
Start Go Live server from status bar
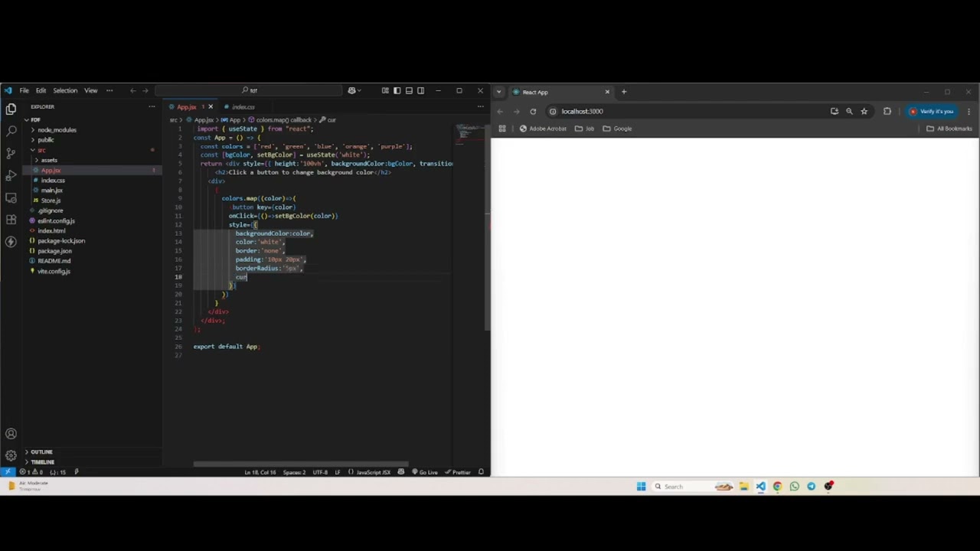point(425,472)
